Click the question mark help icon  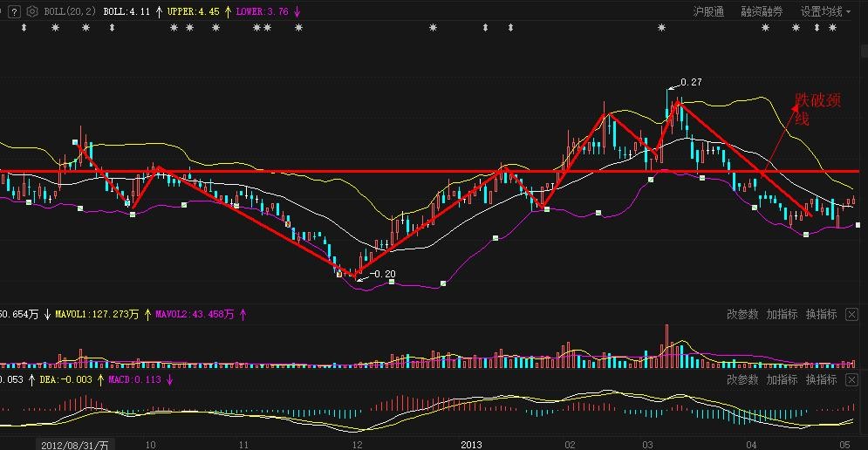(x=14, y=11)
